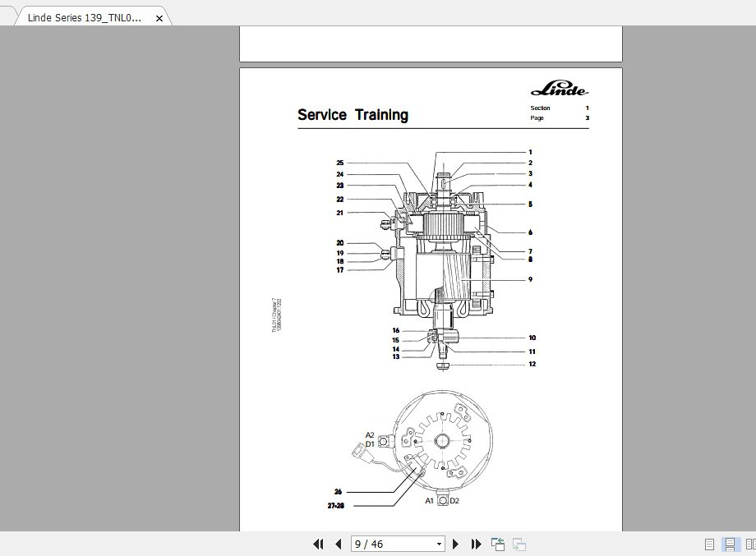Close the Linde Series 139 tab
Viewport: 756px width, 556px height.
point(159,18)
